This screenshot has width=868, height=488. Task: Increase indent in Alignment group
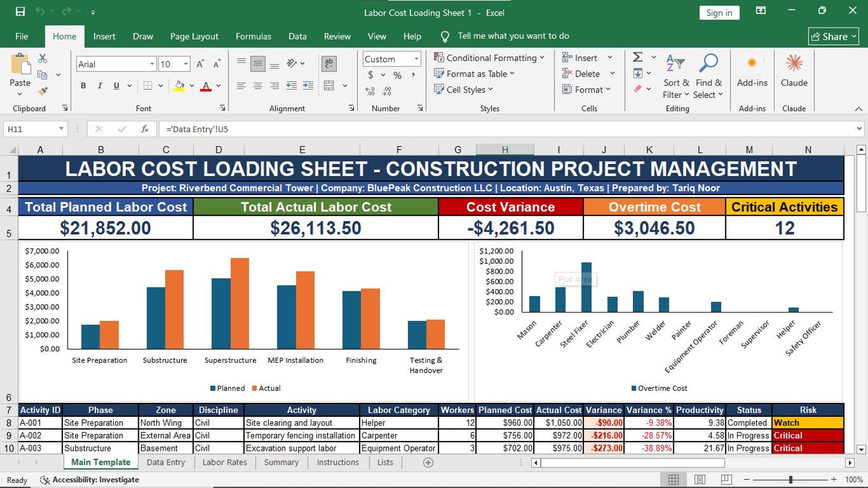(308, 86)
